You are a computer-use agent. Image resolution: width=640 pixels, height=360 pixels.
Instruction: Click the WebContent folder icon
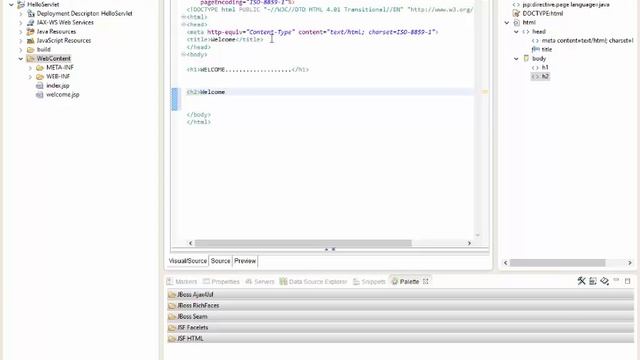pyautogui.click(x=31, y=58)
